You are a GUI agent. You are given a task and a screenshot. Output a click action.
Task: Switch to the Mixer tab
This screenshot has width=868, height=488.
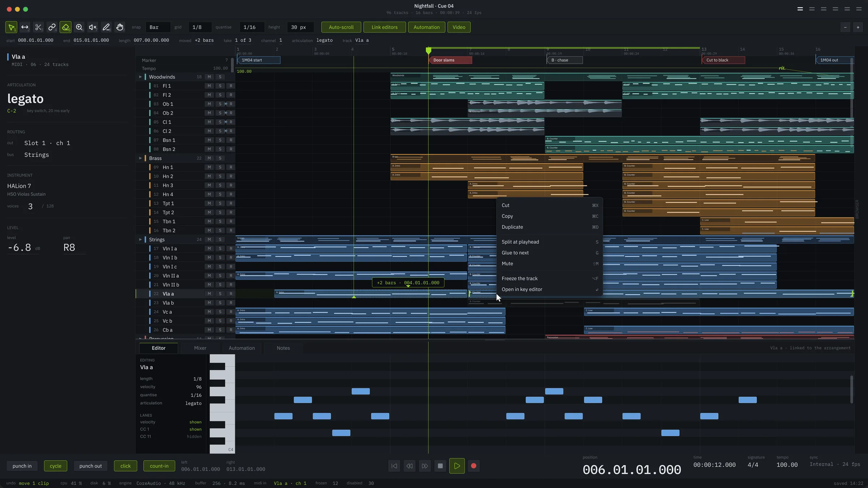(x=200, y=348)
